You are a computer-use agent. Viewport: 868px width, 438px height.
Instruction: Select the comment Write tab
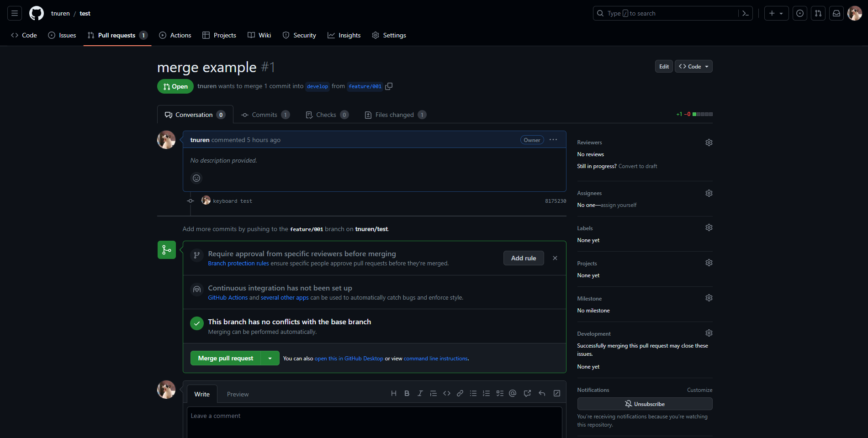coord(202,394)
